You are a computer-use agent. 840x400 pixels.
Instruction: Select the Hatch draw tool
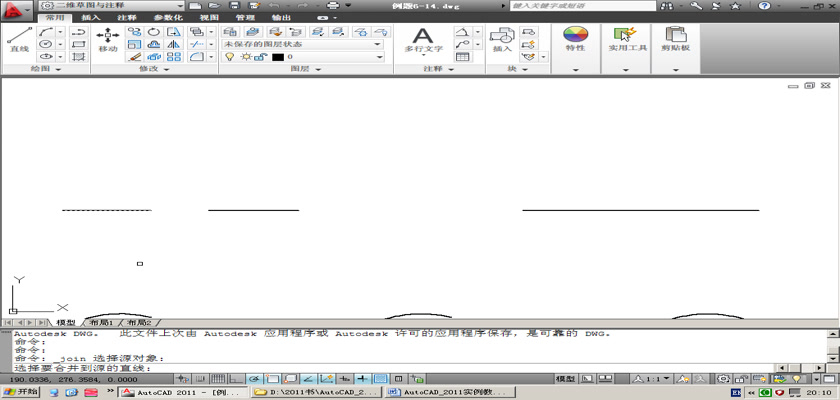click(79, 57)
